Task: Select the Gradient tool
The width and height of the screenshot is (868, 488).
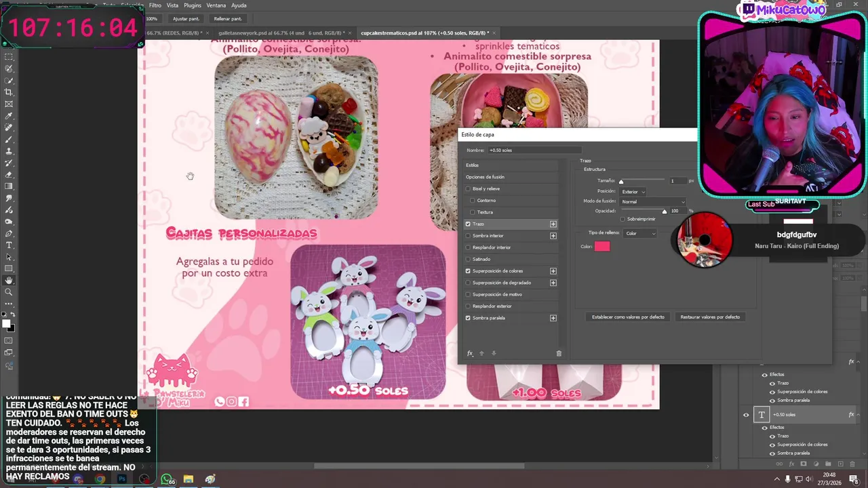Action: tap(9, 186)
